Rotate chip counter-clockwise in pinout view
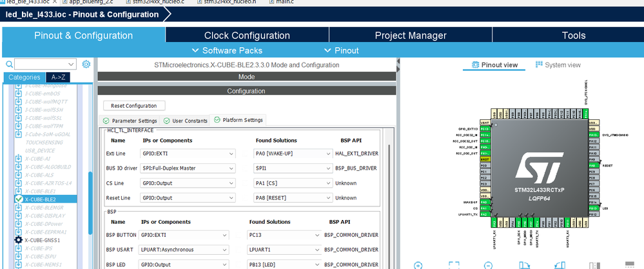Viewport: 644px width, 269px height. point(560,265)
